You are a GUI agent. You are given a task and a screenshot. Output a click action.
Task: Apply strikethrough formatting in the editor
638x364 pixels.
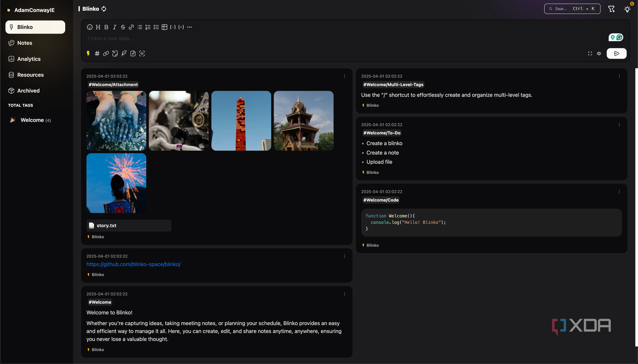(x=123, y=27)
